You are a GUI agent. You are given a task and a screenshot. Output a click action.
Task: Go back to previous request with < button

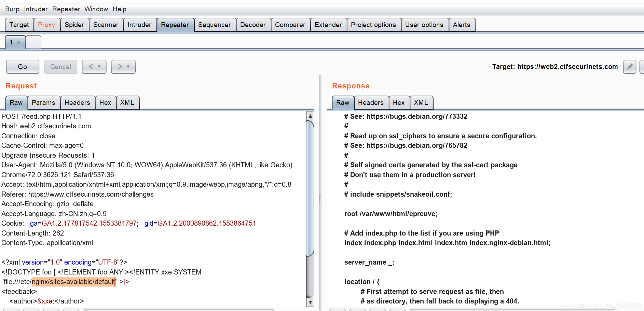coord(91,67)
